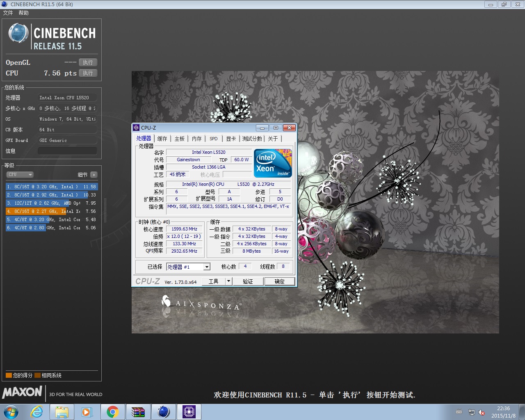The width and height of the screenshot is (525, 420).
Task: Click the 处理器 field Intel Xeon CPU L5520
Action: pyautogui.click(x=67, y=98)
